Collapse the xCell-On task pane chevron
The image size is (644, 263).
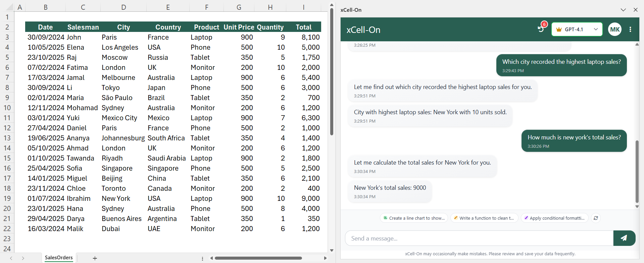[x=623, y=10]
